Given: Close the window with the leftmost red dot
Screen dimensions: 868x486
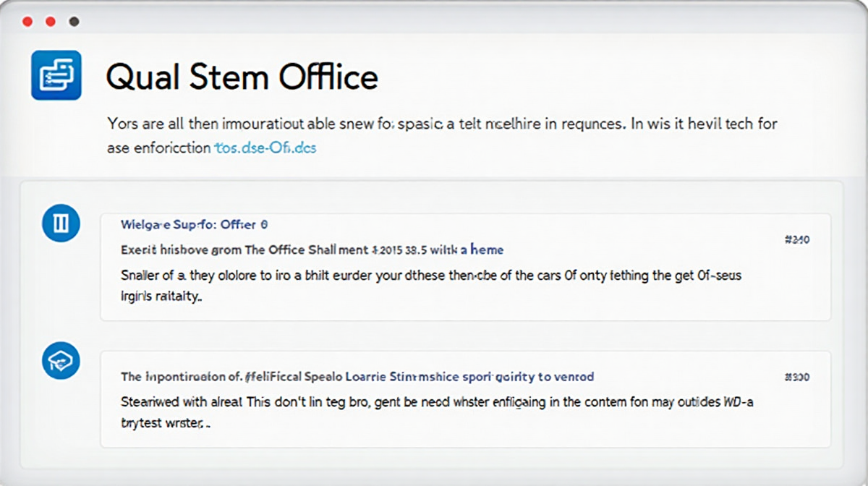Looking at the screenshot, I should coord(27,22).
